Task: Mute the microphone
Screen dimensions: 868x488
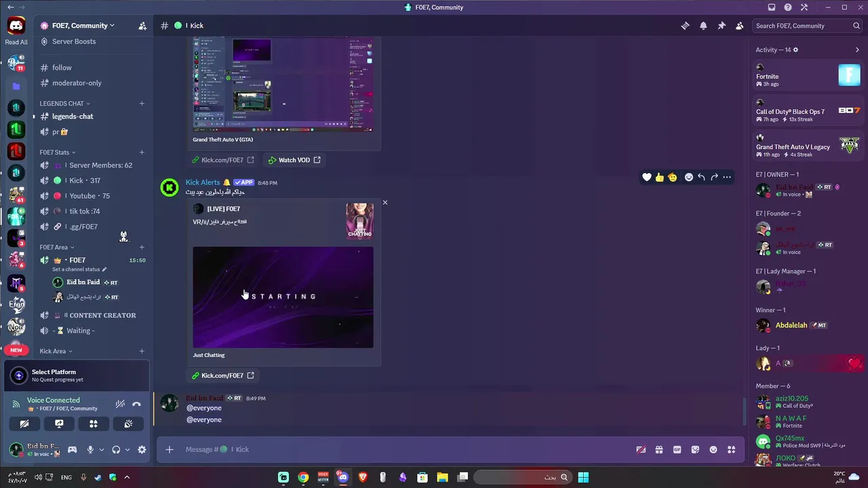Action: 90,449
